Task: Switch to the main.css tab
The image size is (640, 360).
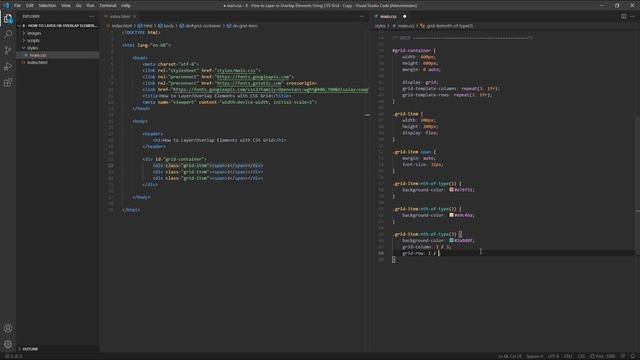Action: point(388,16)
